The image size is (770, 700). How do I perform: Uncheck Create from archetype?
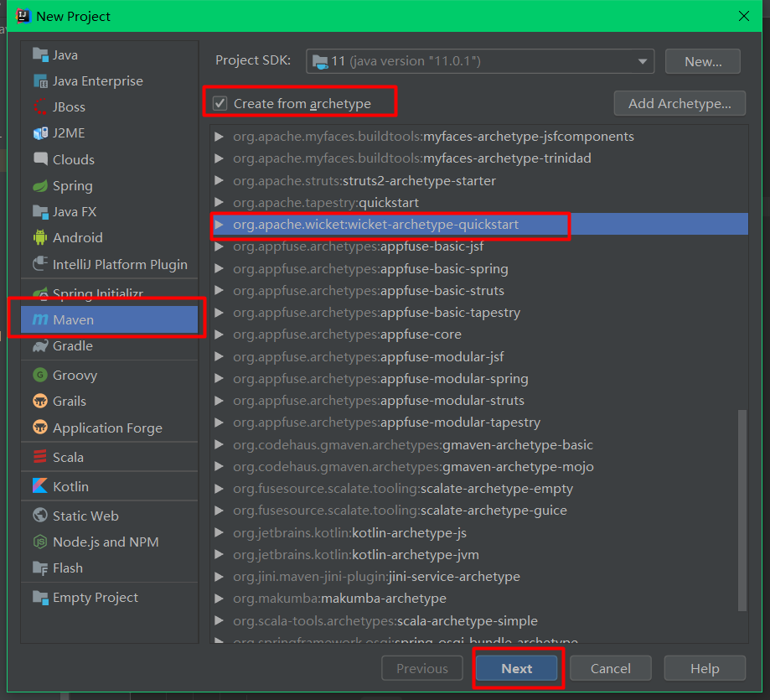tap(220, 101)
